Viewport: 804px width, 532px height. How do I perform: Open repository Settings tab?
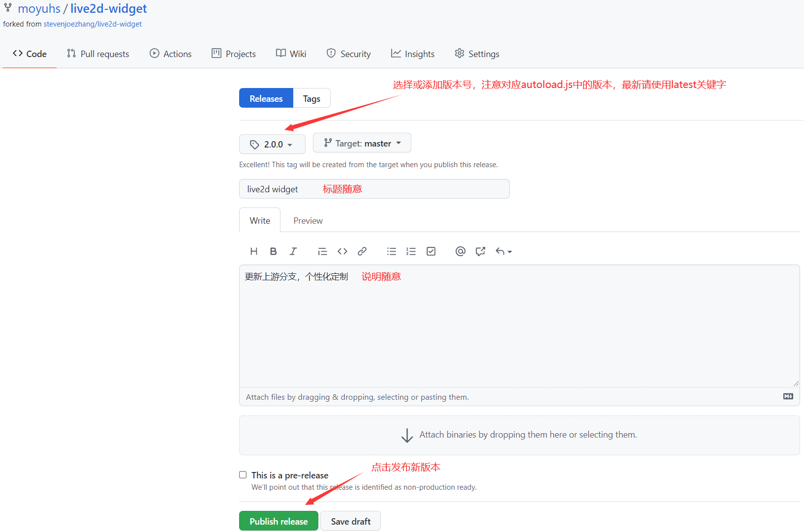pyautogui.click(x=477, y=54)
